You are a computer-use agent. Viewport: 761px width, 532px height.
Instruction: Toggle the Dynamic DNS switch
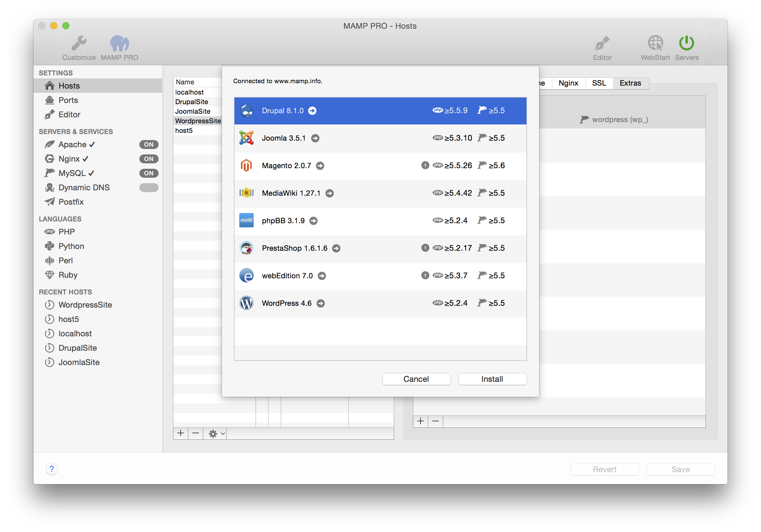(149, 188)
